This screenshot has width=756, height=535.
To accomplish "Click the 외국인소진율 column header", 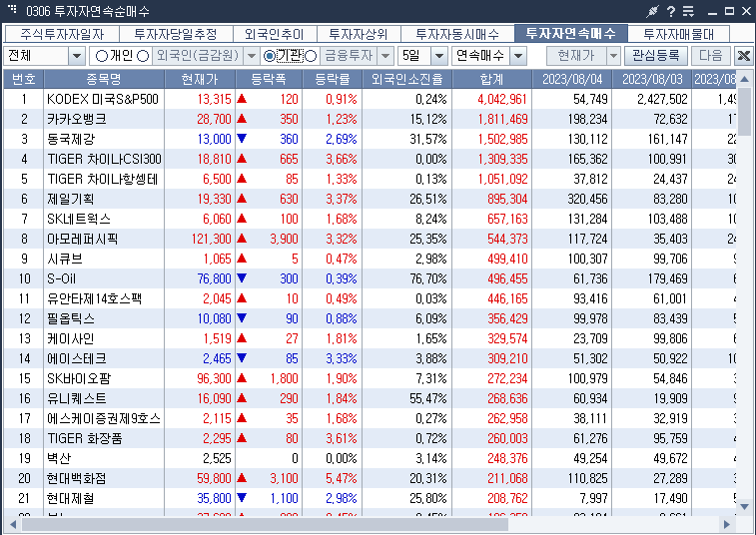I will click(x=406, y=79).
